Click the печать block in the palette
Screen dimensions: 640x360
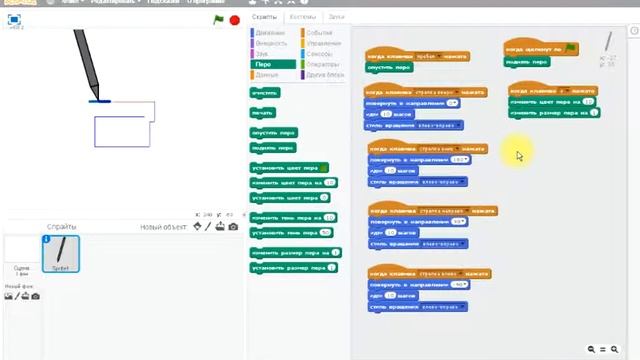point(262,113)
